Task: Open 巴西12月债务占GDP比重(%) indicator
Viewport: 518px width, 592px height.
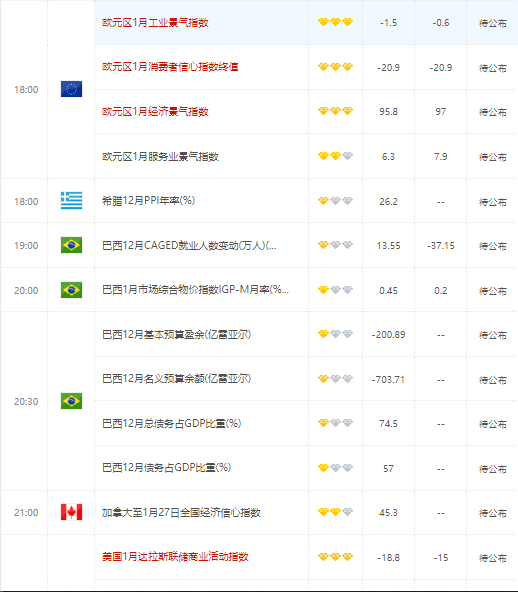Action: [x=166, y=468]
